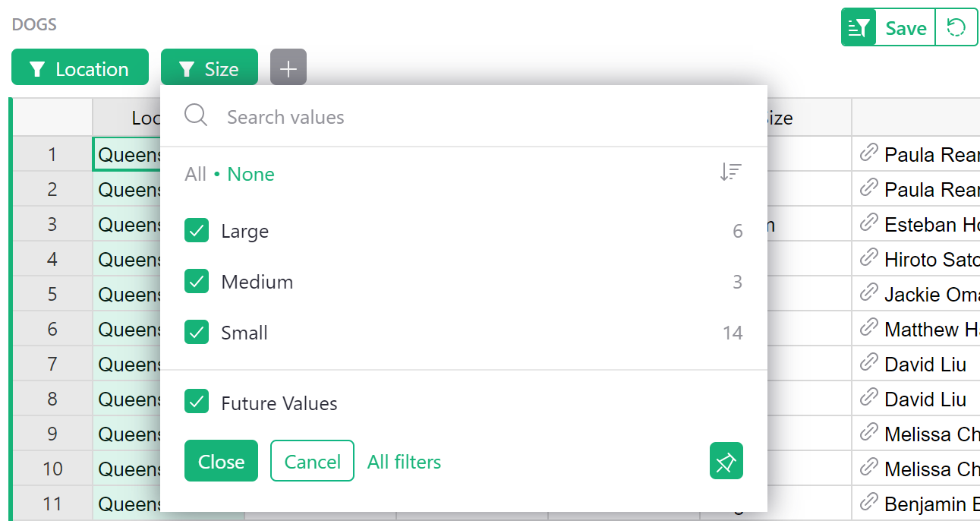This screenshot has width=980, height=521.
Task: Pin the Size filter popup
Action: (726, 460)
